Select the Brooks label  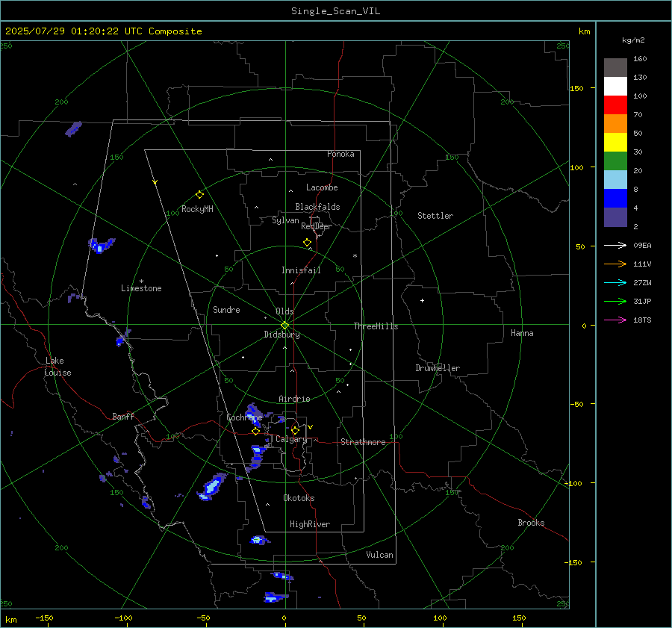coord(531,523)
